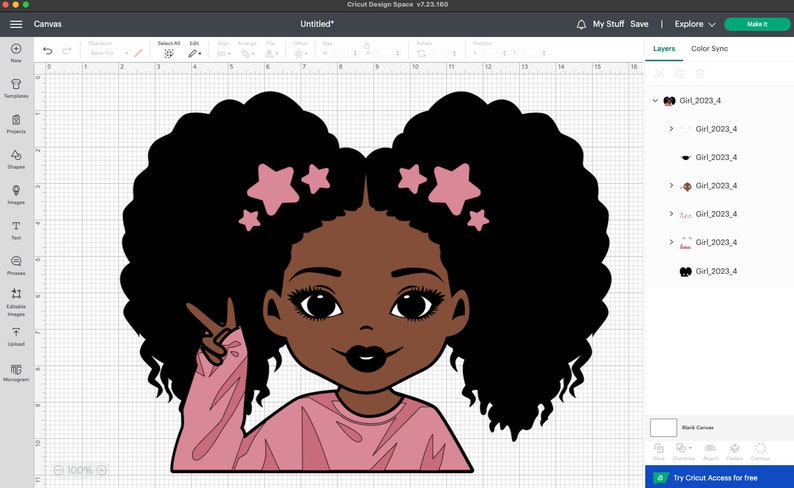
Task: Click the Contour tool
Action: pos(760,451)
